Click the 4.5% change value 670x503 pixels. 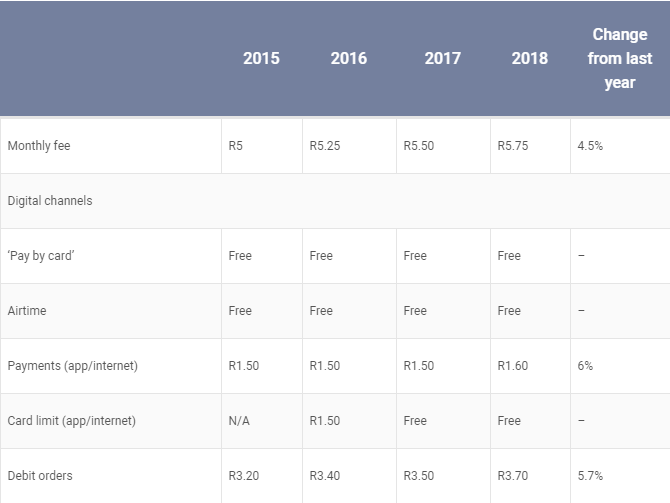(x=590, y=146)
